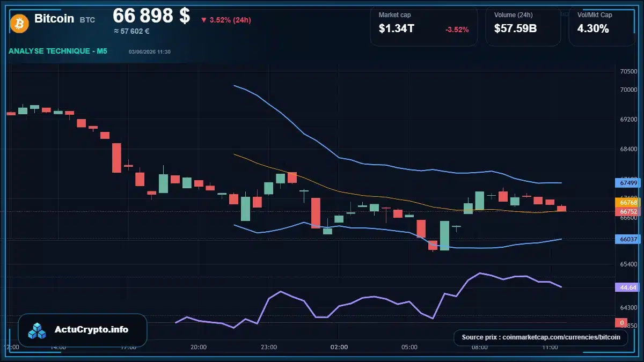
Task: Click the purple "44.64" RSI value tag
Action: (x=628, y=287)
